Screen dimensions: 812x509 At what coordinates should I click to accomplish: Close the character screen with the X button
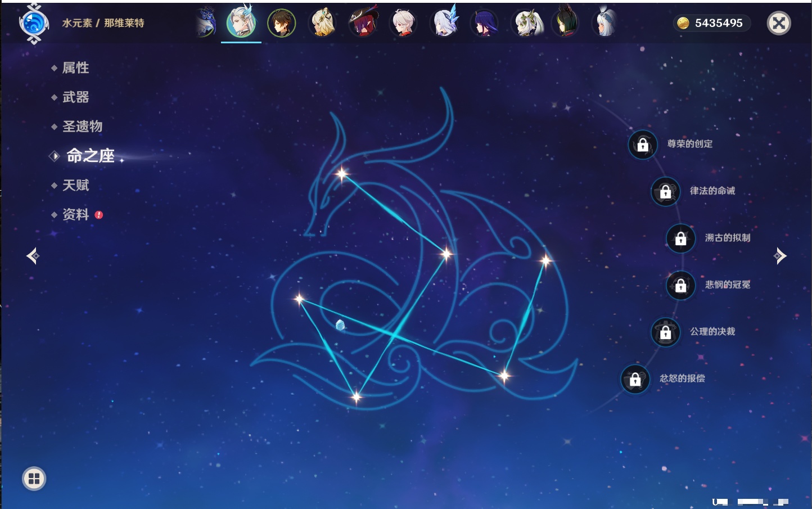tap(779, 23)
